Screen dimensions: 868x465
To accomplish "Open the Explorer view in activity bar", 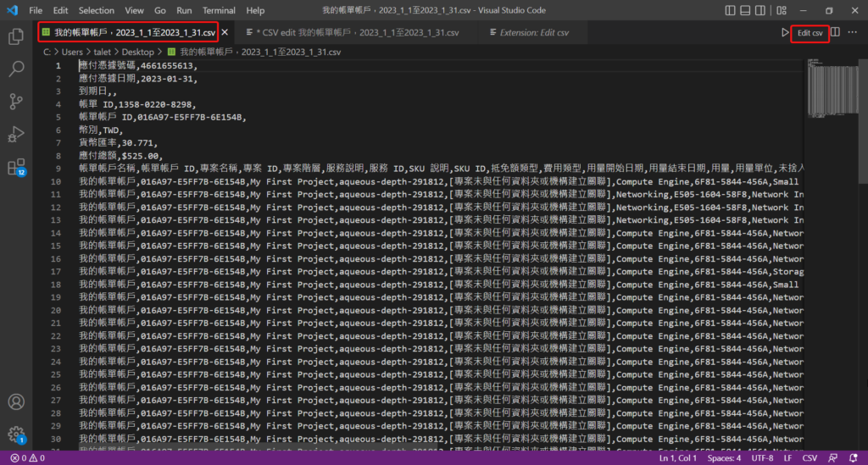I will pyautogui.click(x=16, y=37).
